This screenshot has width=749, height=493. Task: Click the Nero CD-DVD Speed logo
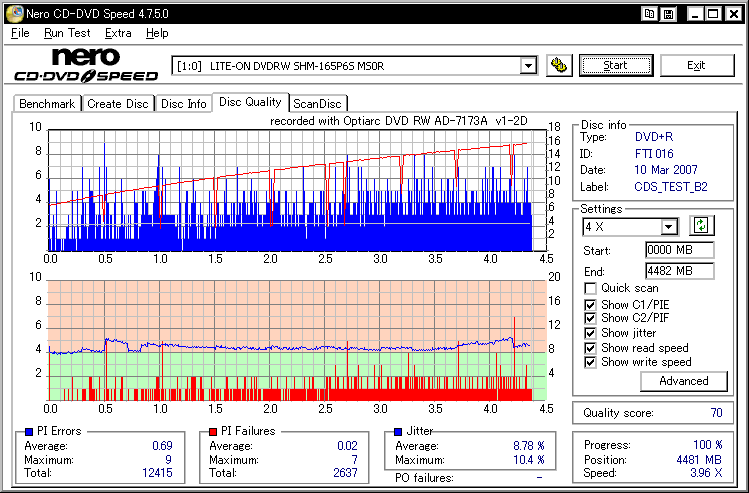(x=86, y=65)
